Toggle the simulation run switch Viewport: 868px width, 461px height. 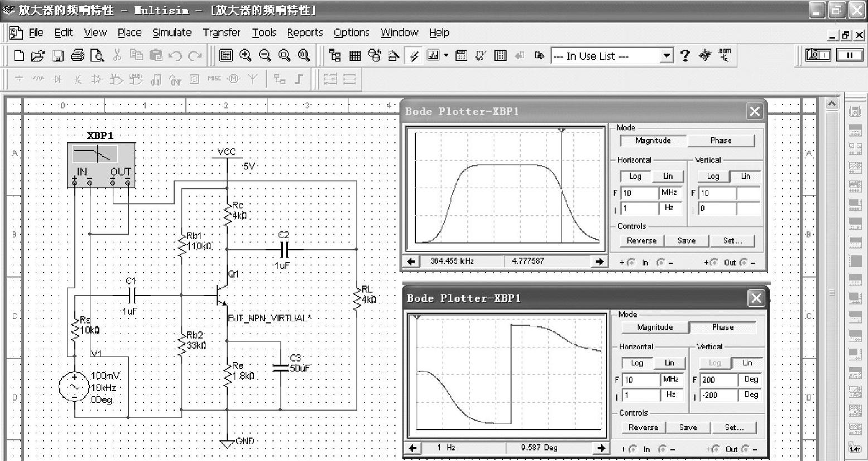818,55
